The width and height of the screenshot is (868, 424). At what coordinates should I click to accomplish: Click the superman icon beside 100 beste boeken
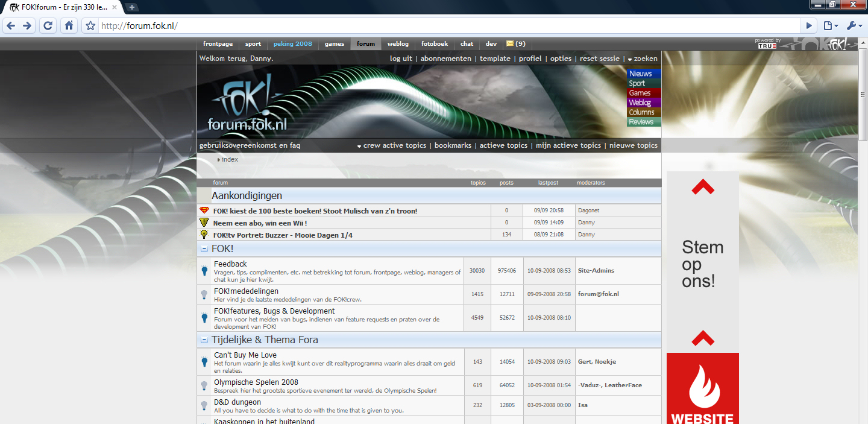[204, 210]
